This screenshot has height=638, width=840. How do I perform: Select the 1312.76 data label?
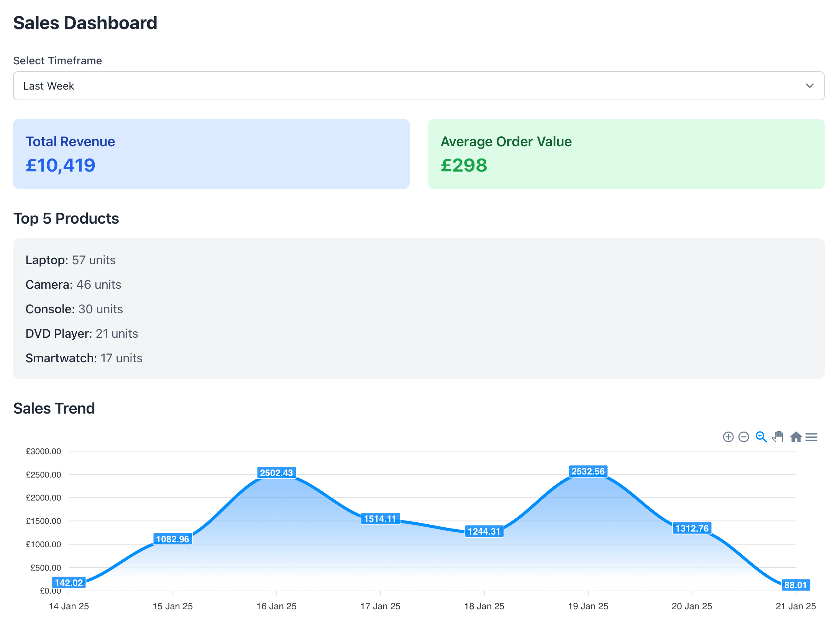pyautogui.click(x=692, y=528)
